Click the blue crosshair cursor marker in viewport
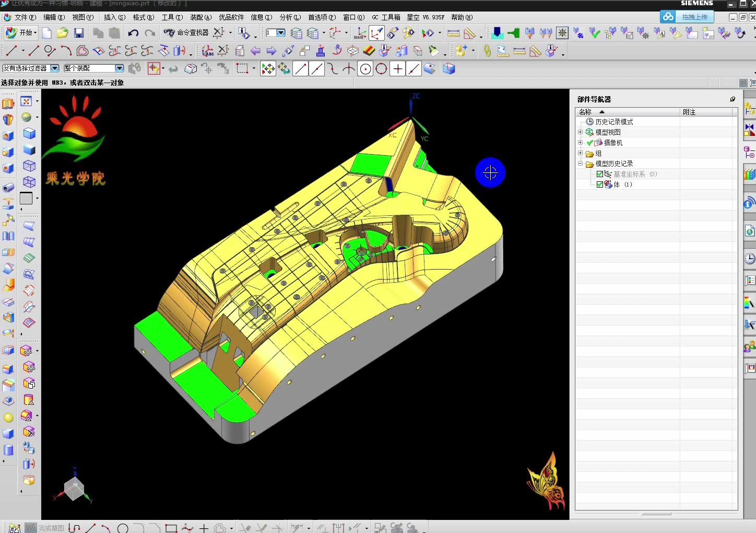The image size is (756, 533). (x=490, y=172)
